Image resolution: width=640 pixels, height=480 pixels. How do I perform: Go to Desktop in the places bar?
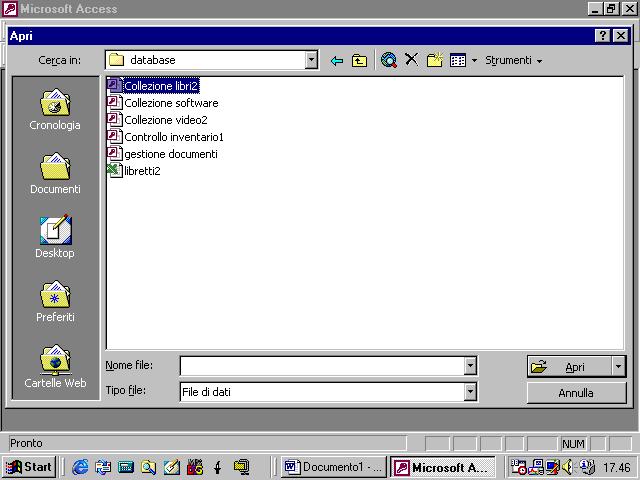click(x=55, y=237)
